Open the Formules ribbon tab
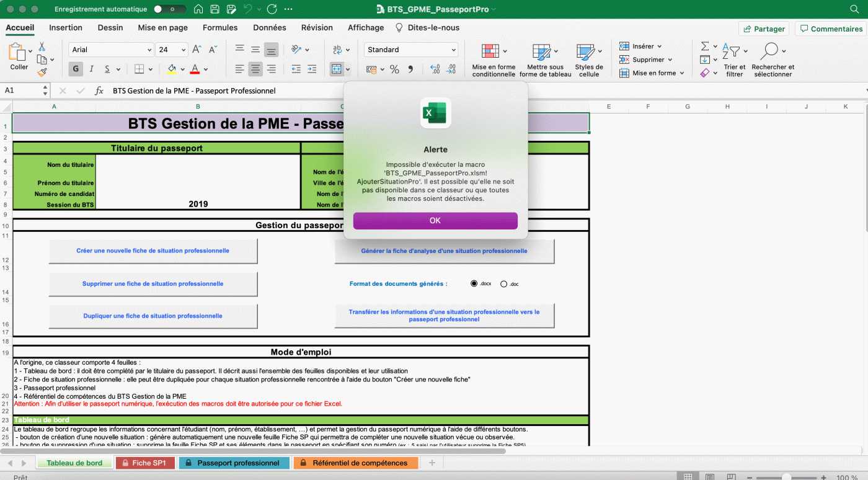Screen dimensions: 868x480 (220, 28)
